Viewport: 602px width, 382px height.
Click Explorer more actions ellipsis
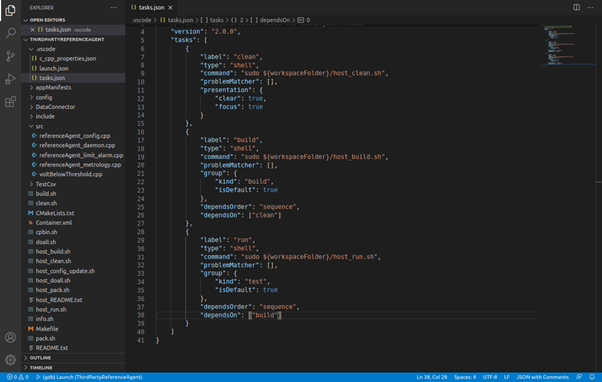(114, 8)
